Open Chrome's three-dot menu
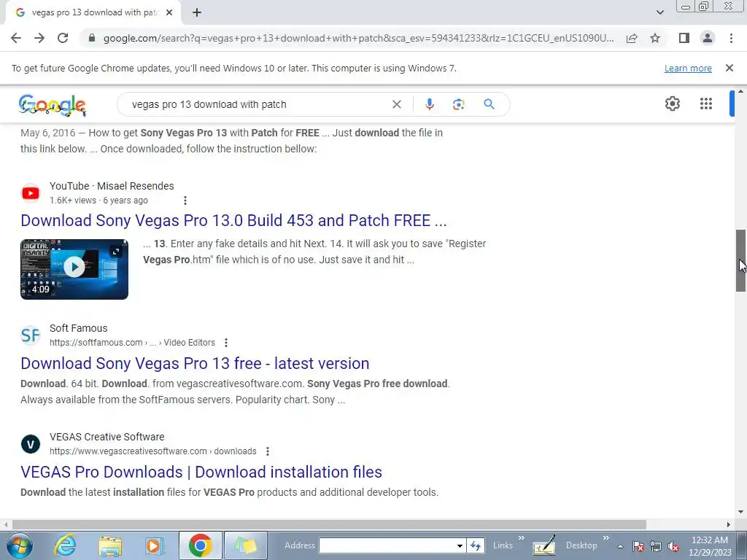The height and width of the screenshot is (560, 747). [731, 38]
